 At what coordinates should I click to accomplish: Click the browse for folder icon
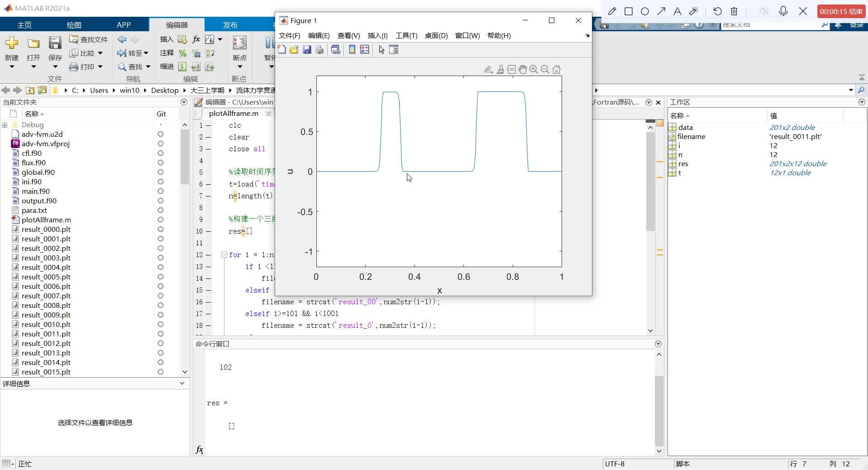tap(42, 90)
